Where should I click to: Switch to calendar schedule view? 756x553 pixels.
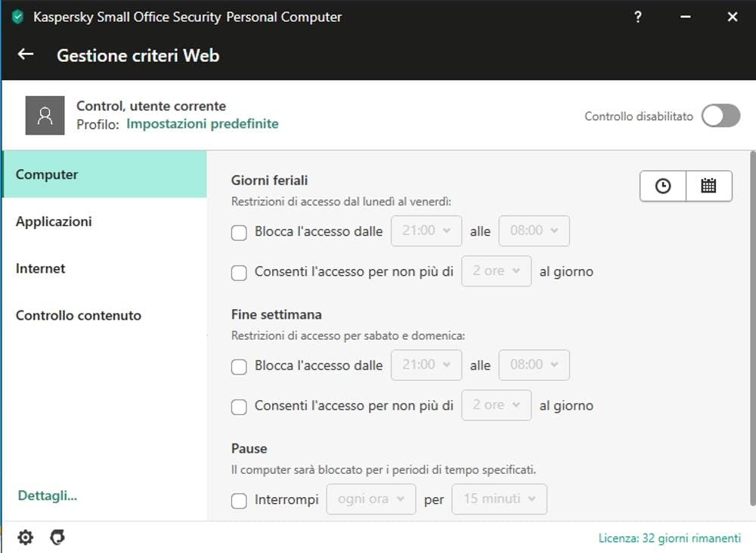pos(709,186)
